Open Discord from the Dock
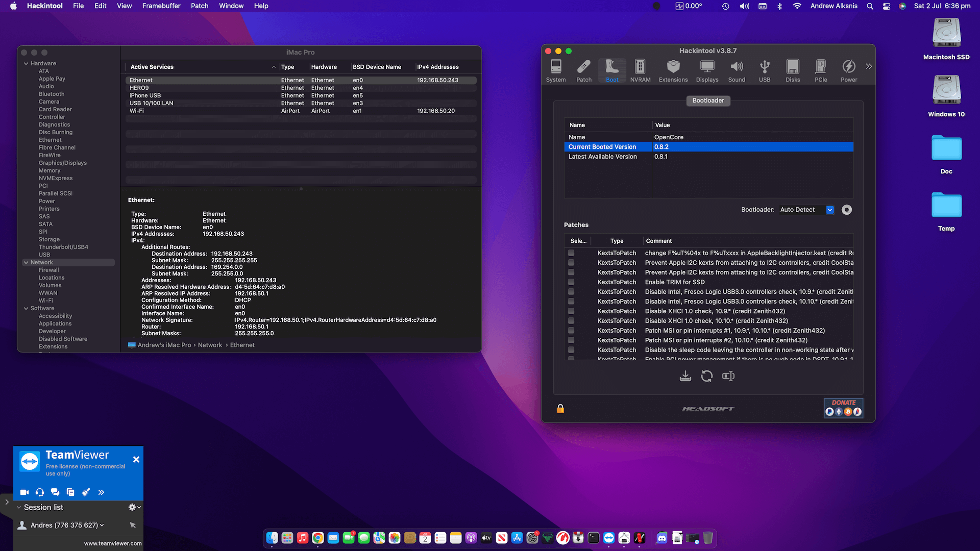This screenshot has height=551, width=980. click(x=662, y=538)
